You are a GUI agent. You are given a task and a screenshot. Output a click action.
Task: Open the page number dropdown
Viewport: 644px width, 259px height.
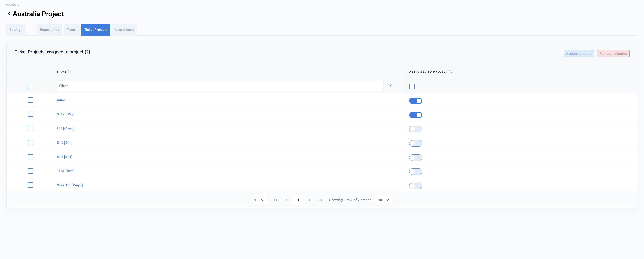260,200
